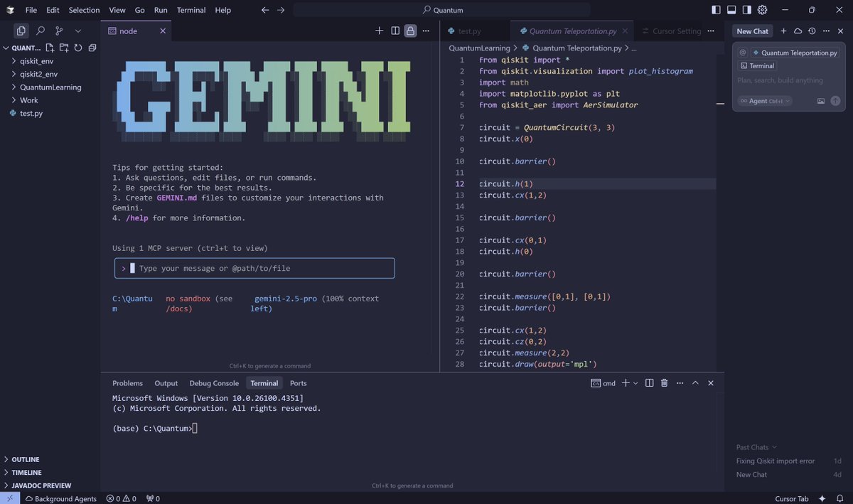This screenshot has height=504, width=853.
Task: Show additional sidebar views chevron
Action: click(x=78, y=31)
